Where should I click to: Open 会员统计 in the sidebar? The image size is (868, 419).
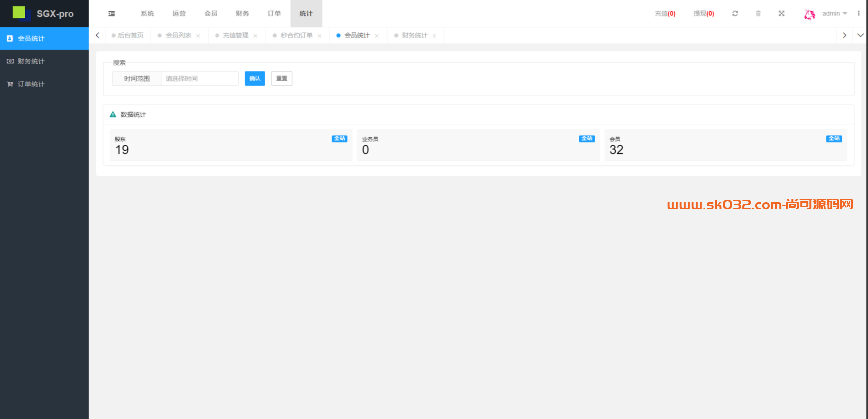coord(44,38)
